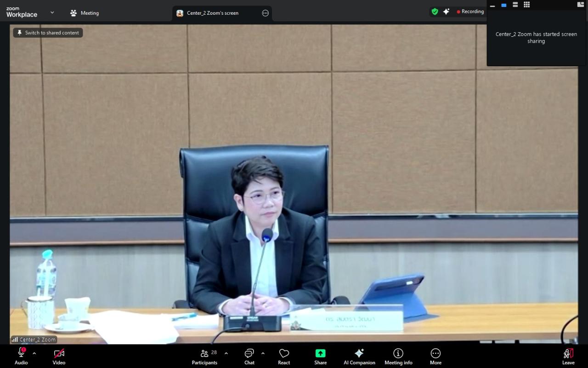Switch to gallery grid view layout
The image size is (588, 368).
click(526, 5)
